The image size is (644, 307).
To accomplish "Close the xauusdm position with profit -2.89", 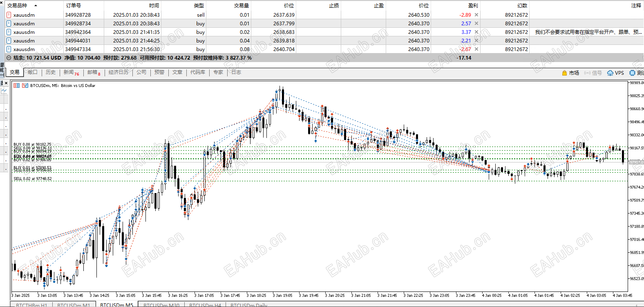I will (x=476, y=15).
